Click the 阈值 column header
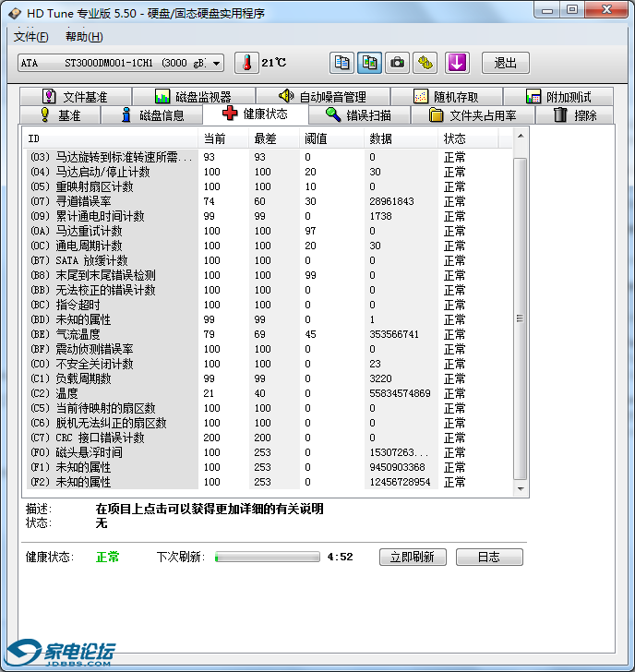The image size is (635, 672). click(331, 138)
